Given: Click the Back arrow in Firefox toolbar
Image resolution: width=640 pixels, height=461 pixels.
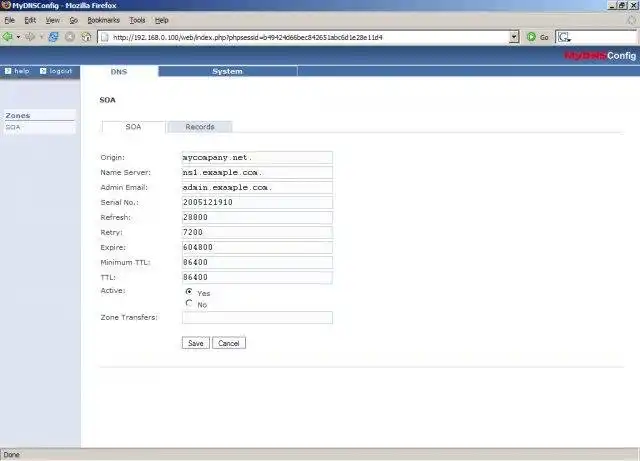Looking at the screenshot, I should [7, 37].
